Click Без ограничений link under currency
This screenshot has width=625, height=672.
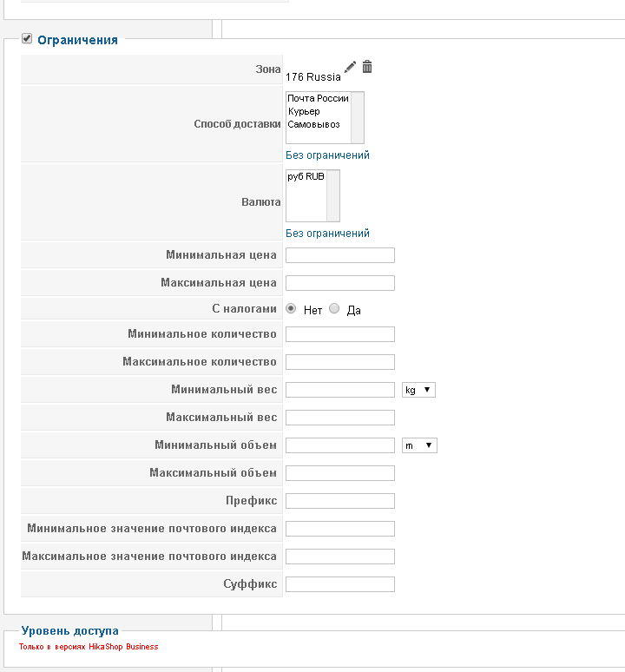click(x=327, y=234)
